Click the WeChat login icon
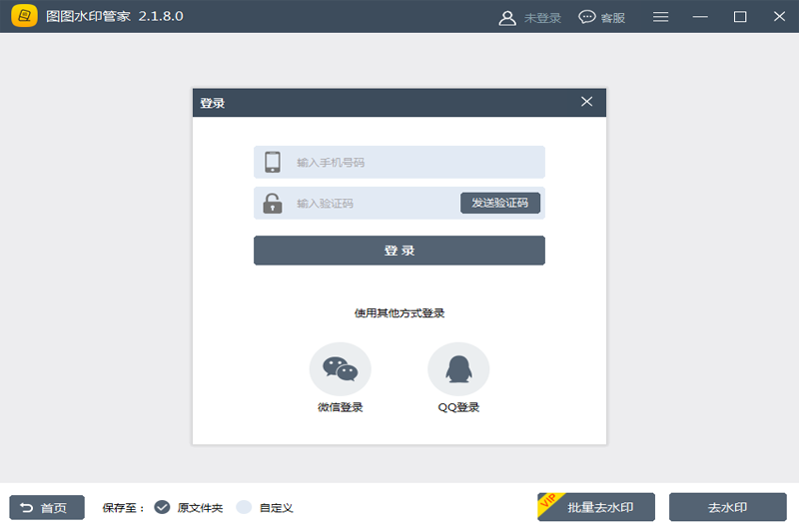 [x=340, y=369]
